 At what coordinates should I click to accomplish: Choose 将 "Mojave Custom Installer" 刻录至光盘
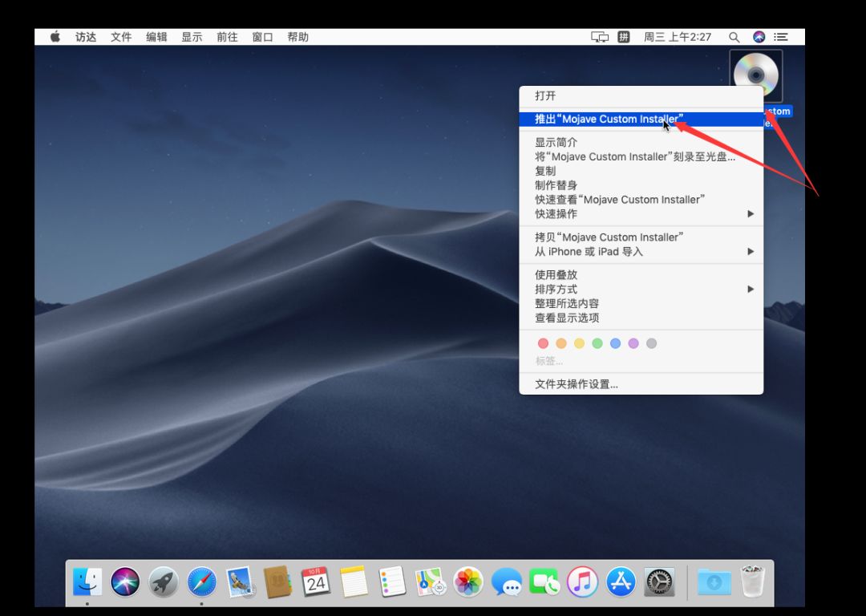click(x=641, y=156)
